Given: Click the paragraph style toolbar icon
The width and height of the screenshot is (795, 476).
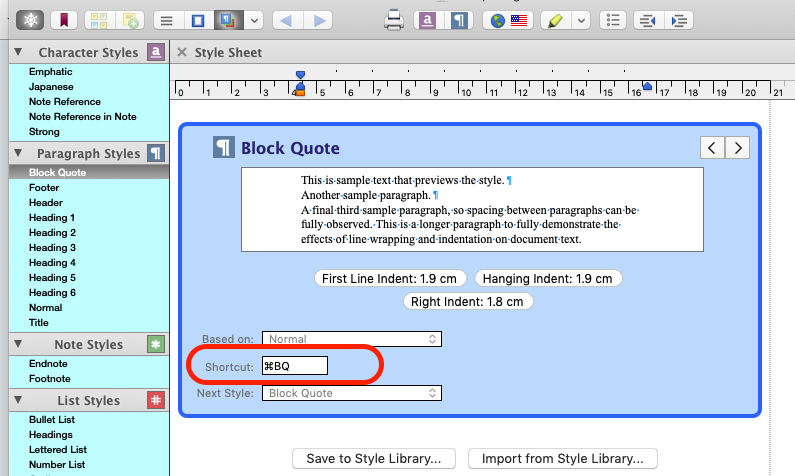Looking at the screenshot, I should [459, 20].
